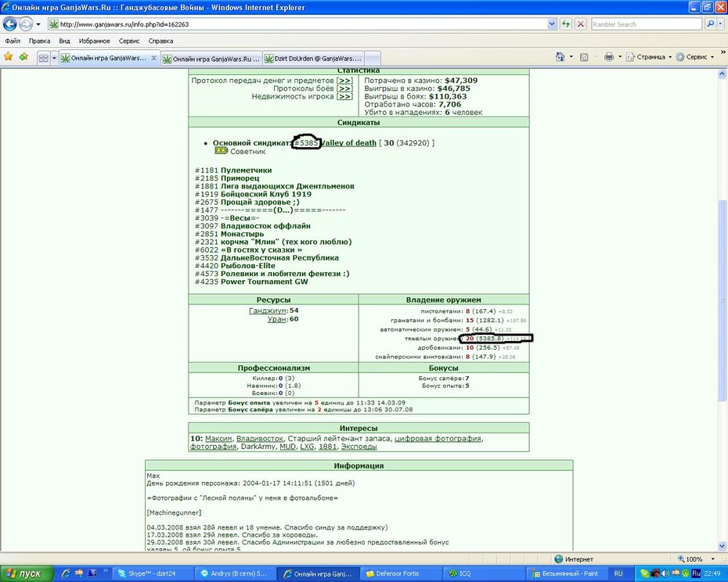Click the address bar URL field

coord(297,24)
